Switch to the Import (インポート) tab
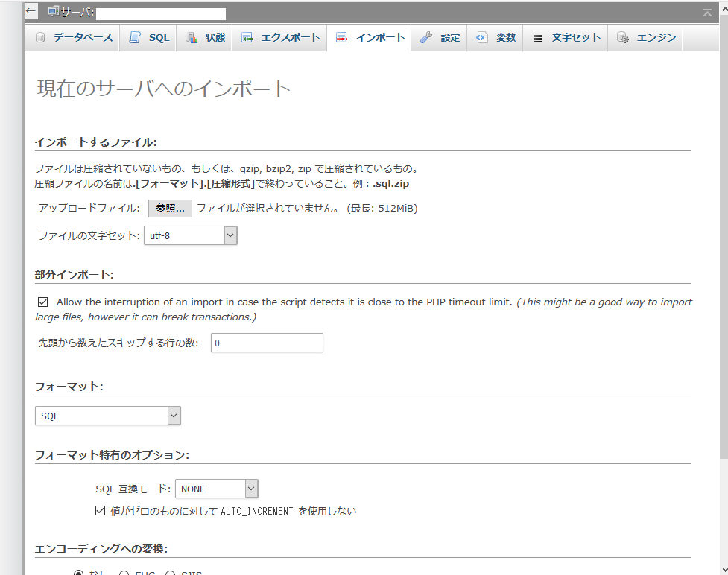 370,38
